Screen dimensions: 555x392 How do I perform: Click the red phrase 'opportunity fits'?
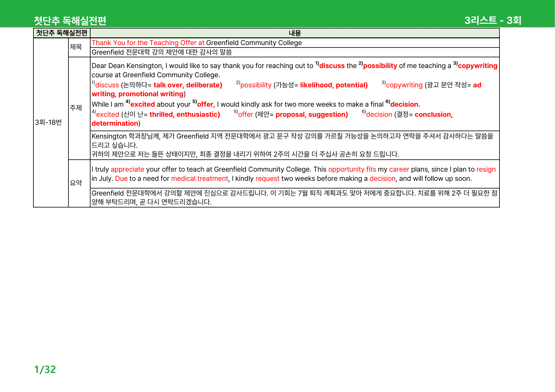pos(352,169)
